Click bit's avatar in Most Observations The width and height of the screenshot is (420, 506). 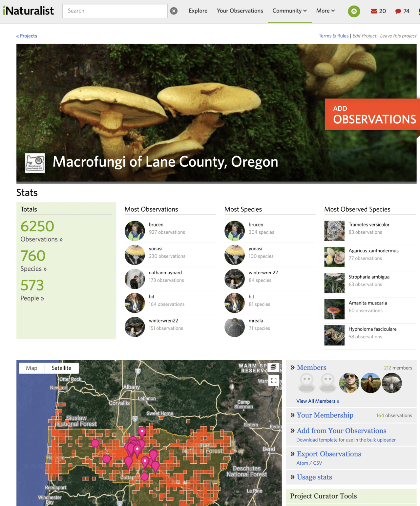pos(135,303)
